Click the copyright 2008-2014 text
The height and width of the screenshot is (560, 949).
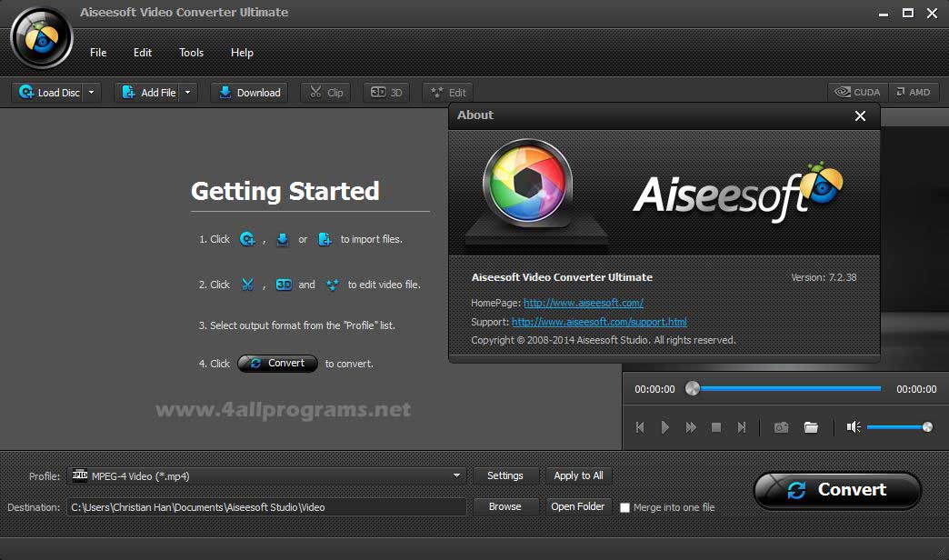604,340
